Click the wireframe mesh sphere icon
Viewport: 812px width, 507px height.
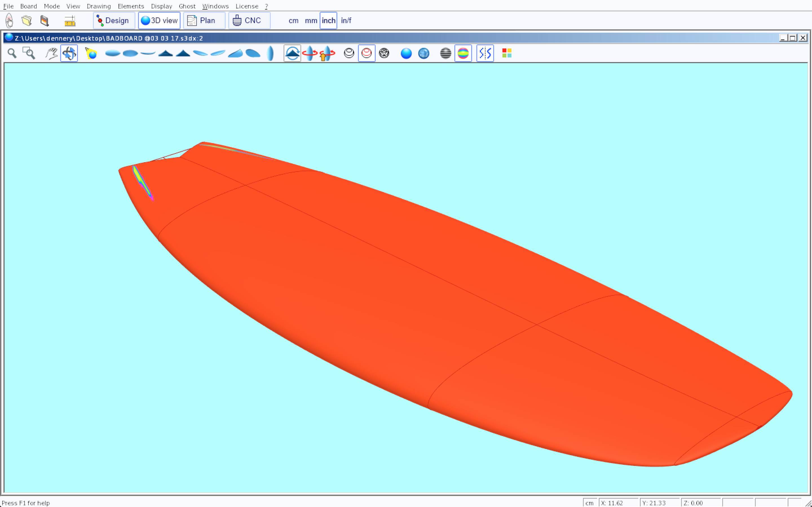384,53
